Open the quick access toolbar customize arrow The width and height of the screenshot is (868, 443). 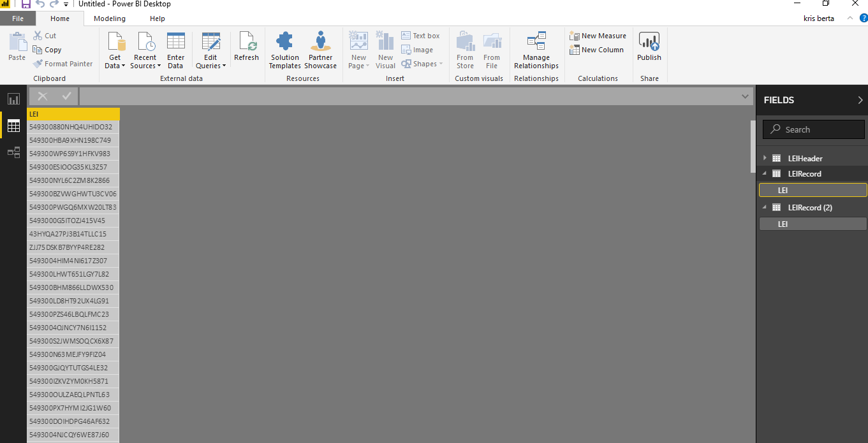pyautogui.click(x=66, y=4)
